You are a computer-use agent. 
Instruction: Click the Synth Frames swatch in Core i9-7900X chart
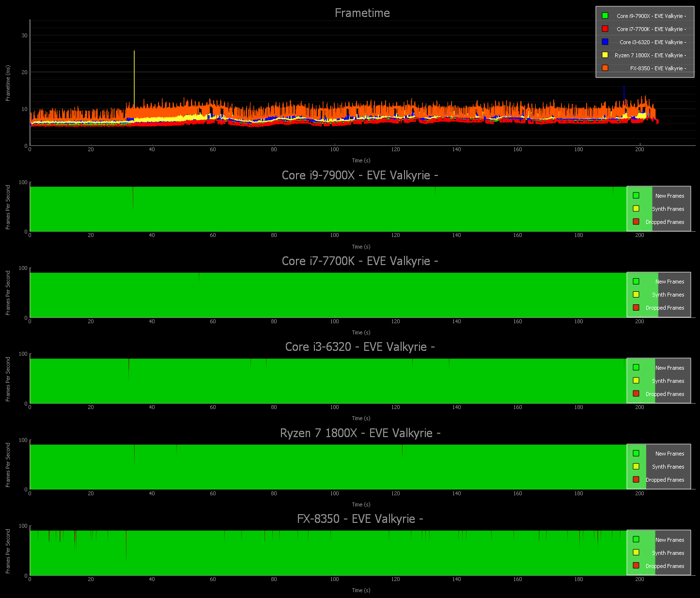pos(636,208)
